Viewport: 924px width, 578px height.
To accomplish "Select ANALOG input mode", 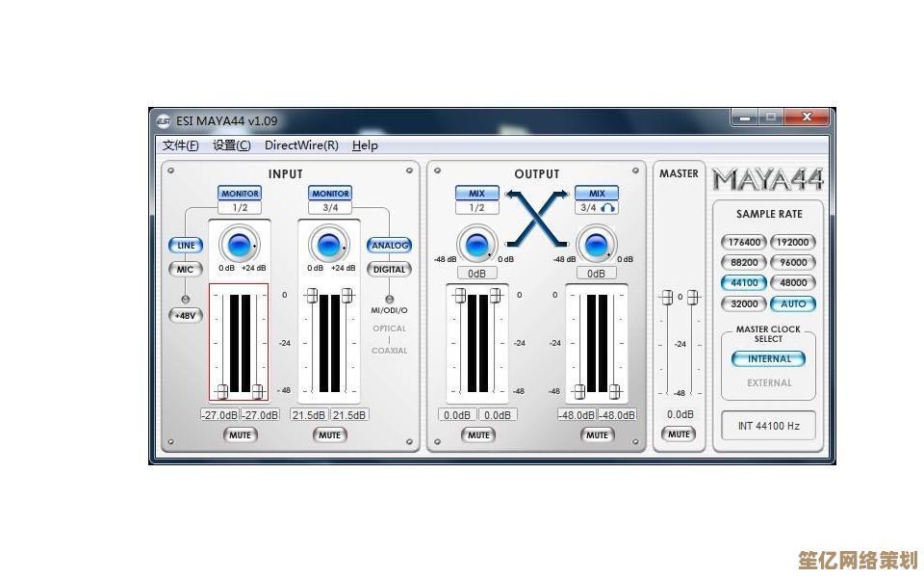I will (x=390, y=246).
